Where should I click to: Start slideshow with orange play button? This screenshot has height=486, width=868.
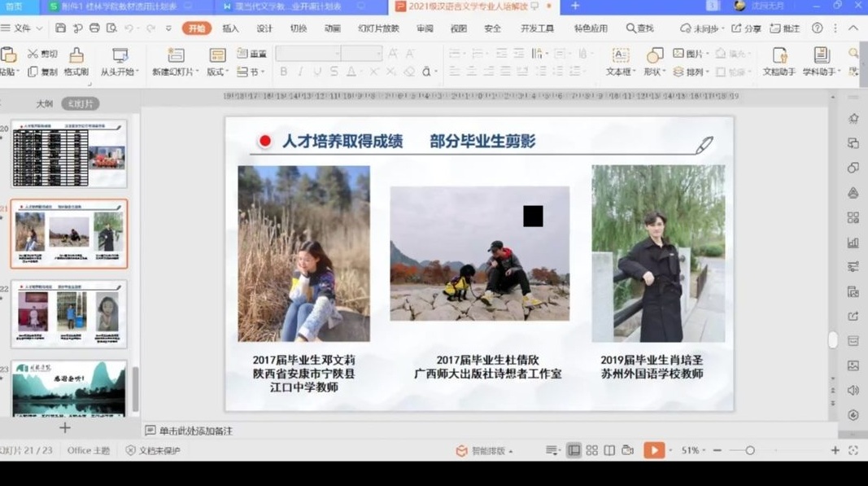coord(653,450)
